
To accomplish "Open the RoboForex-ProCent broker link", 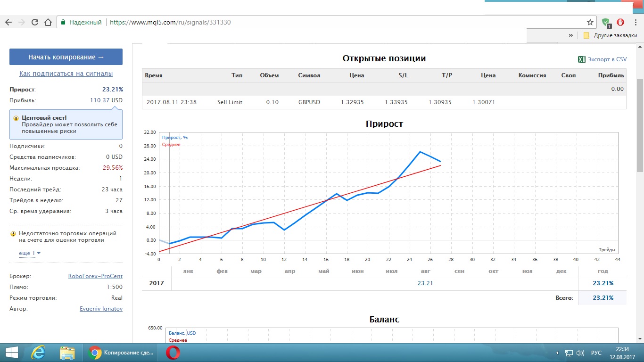I will click(x=95, y=276).
